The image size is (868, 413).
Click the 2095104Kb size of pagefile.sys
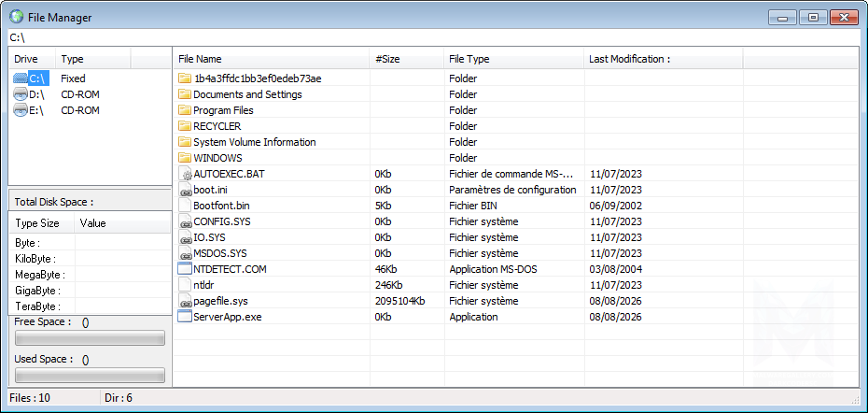click(x=399, y=301)
